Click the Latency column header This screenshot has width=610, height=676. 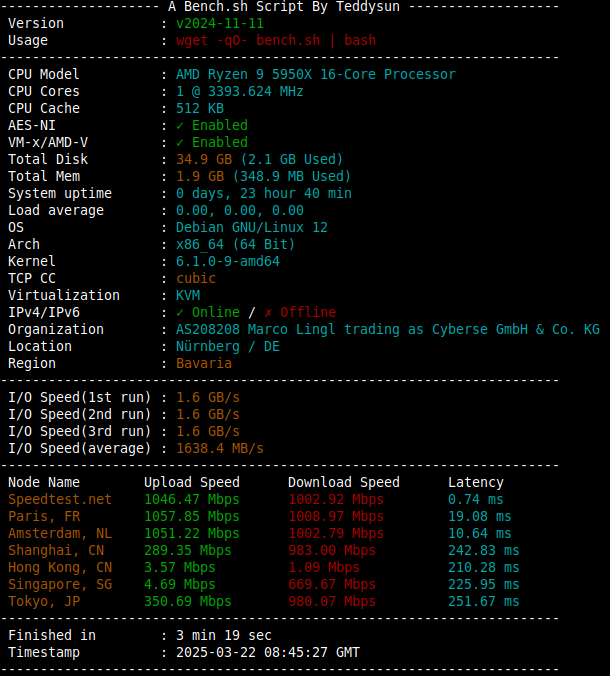pyautogui.click(x=476, y=482)
